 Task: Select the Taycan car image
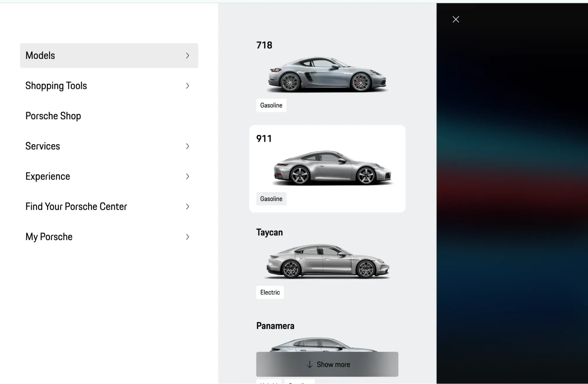click(x=328, y=261)
